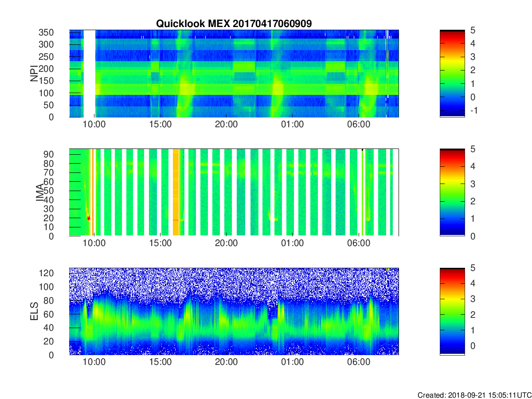Click the title 'Quicklook MEX 20170417060909'
The image size is (532, 399).
pos(234,24)
